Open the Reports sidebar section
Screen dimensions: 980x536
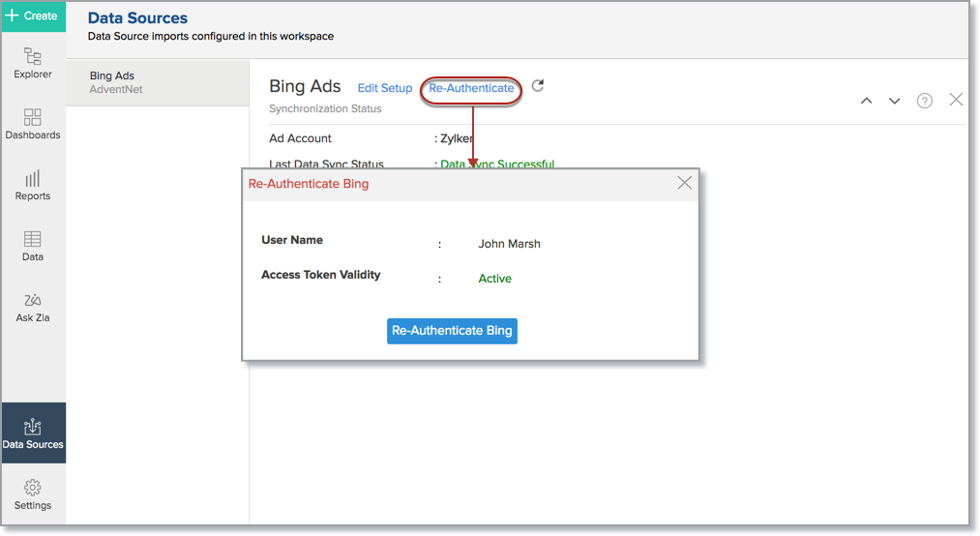click(x=33, y=185)
